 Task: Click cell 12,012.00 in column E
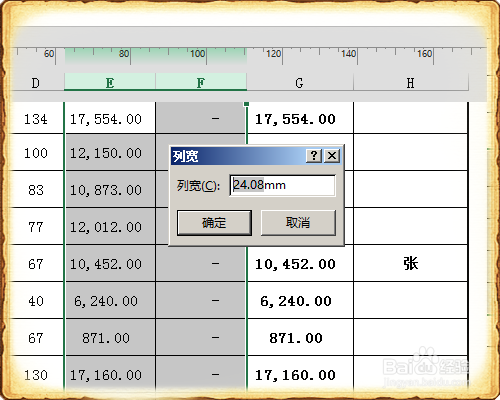110,227
